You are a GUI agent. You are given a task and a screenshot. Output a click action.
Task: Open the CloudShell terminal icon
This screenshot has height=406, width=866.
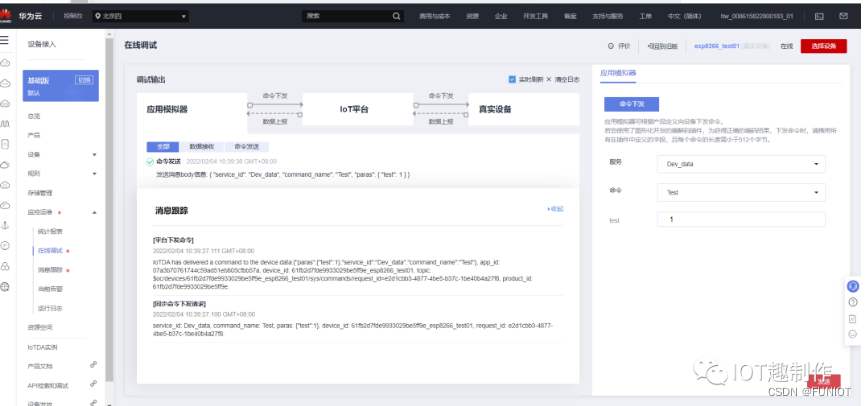click(x=820, y=16)
